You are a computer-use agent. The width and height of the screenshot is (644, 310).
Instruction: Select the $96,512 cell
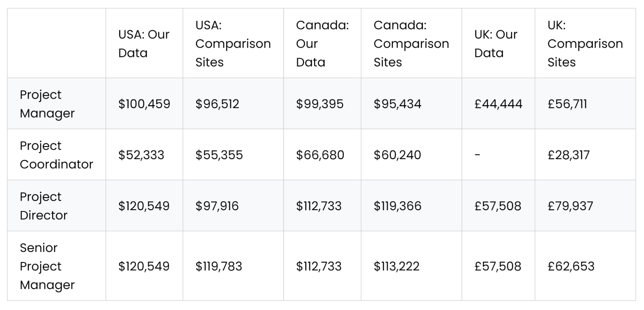tap(217, 104)
